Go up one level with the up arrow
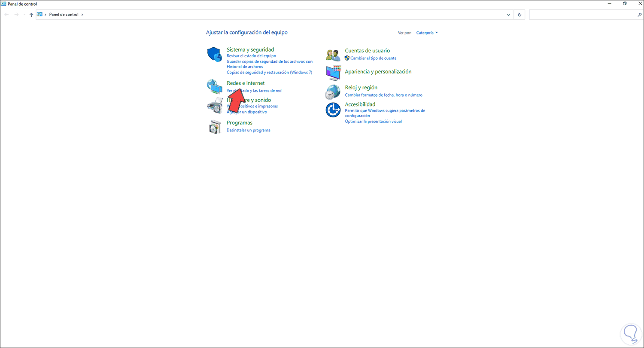Viewport: 644px width, 348px height. pyautogui.click(x=31, y=15)
